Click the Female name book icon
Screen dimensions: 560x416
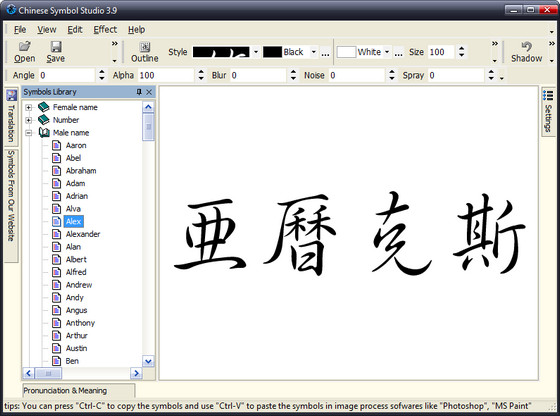[x=44, y=107]
